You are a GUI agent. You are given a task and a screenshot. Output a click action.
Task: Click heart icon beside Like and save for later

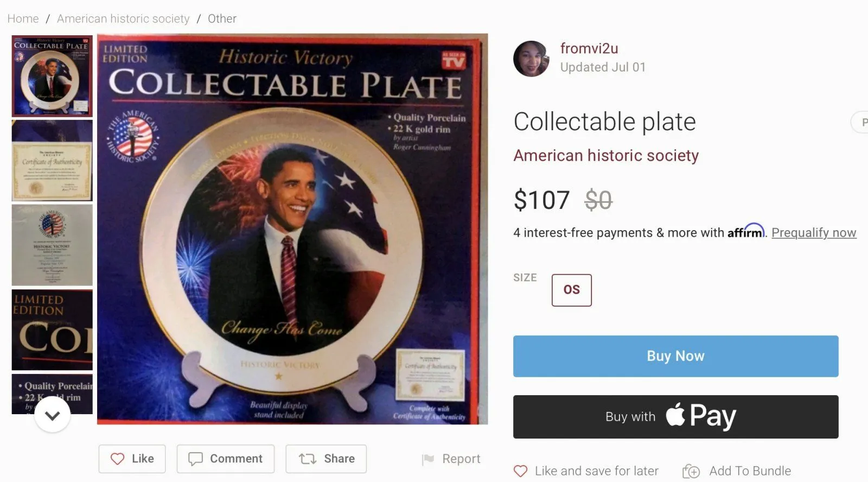click(520, 471)
